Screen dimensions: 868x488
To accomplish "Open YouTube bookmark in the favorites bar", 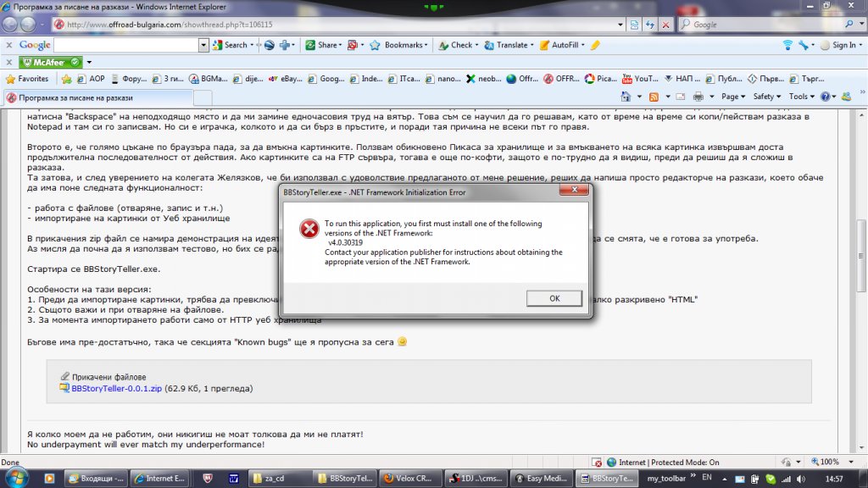I will click(x=644, y=79).
